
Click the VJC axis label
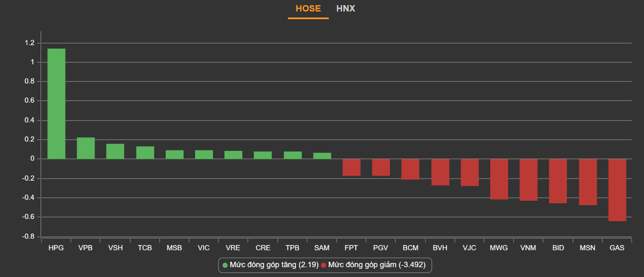point(469,248)
